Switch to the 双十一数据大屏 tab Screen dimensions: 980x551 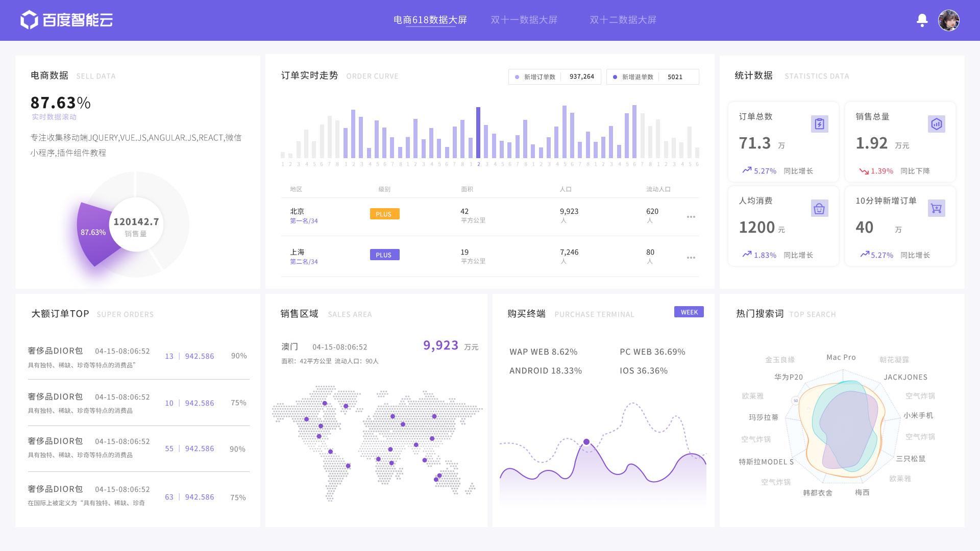point(524,20)
